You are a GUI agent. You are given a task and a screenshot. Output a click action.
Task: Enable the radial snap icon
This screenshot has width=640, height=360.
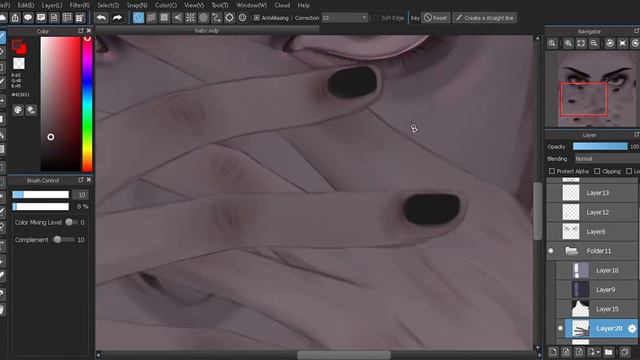190,18
